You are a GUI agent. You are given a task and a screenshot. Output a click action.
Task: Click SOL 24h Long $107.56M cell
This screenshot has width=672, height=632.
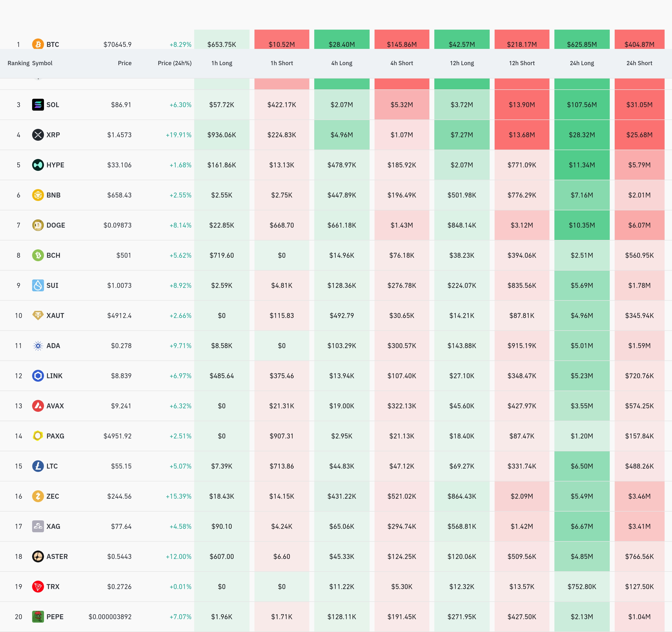click(581, 105)
